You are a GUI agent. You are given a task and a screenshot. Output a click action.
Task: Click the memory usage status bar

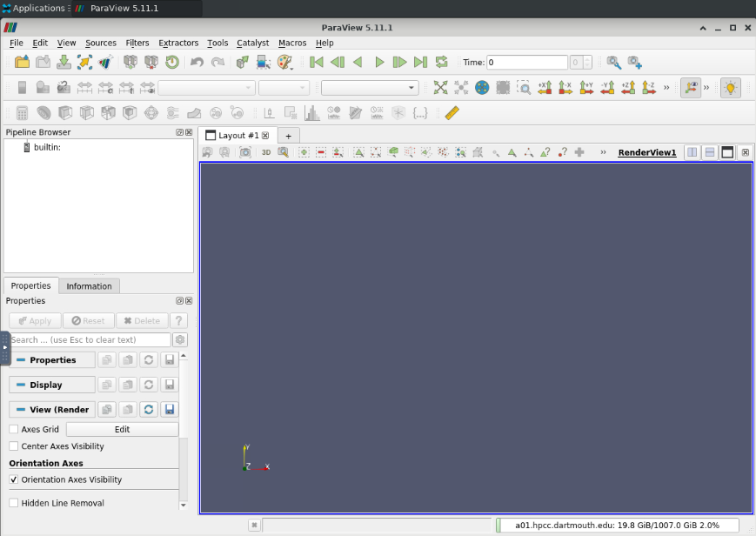click(x=617, y=525)
